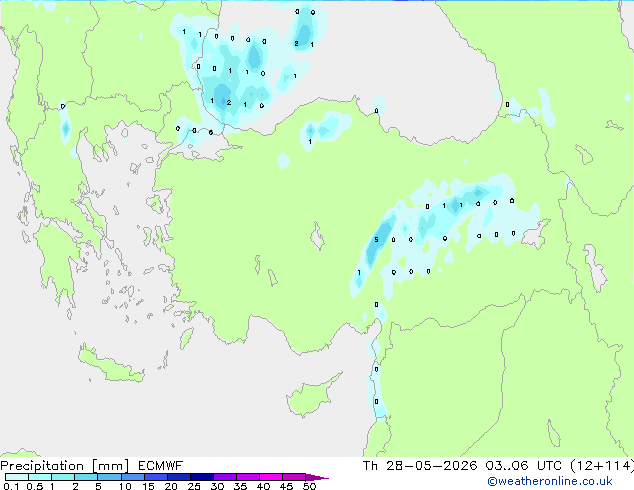Click the legend label '10'
The width and height of the screenshot is (634, 490).
125,486
